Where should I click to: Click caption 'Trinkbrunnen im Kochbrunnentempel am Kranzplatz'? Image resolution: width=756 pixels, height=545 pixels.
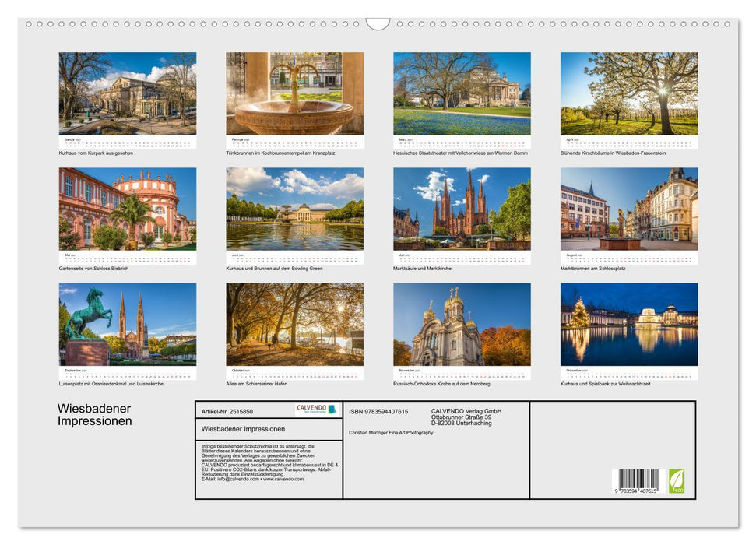280,153
